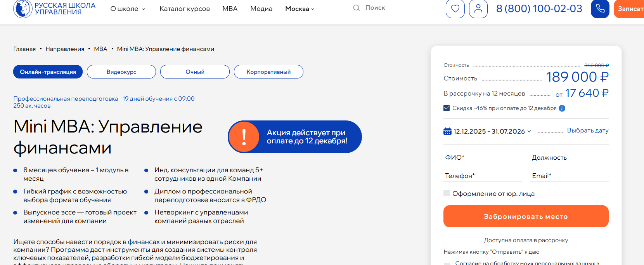This screenshot has width=644, height=265.
Task: Click the orange exclamation promo icon
Action: coord(244,137)
